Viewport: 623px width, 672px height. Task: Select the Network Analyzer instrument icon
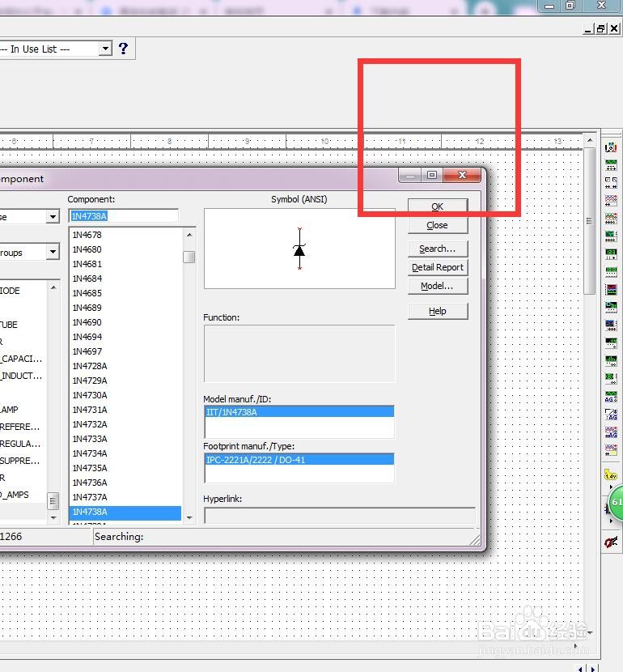[x=611, y=377]
